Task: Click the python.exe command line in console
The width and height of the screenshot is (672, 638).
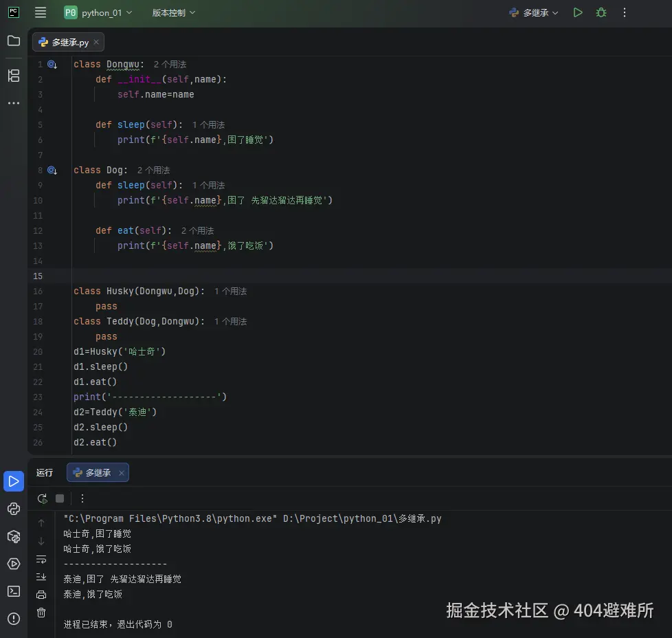Action: [x=252, y=518]
